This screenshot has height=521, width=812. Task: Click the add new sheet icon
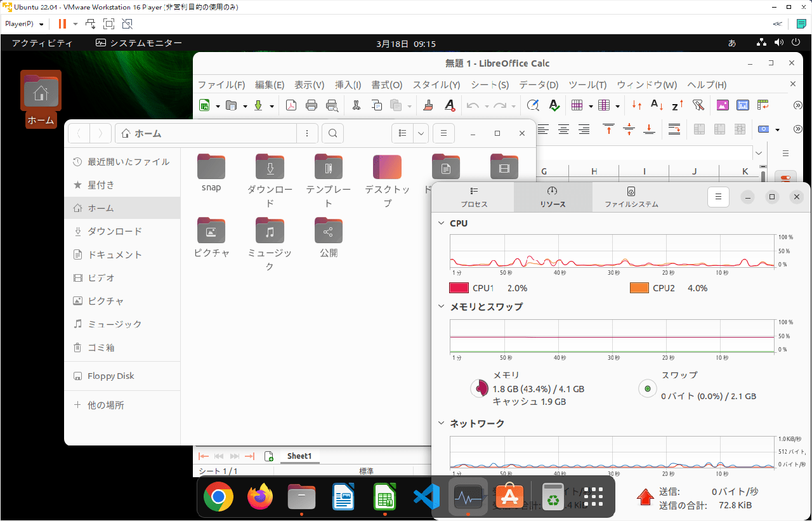[269, 456]
